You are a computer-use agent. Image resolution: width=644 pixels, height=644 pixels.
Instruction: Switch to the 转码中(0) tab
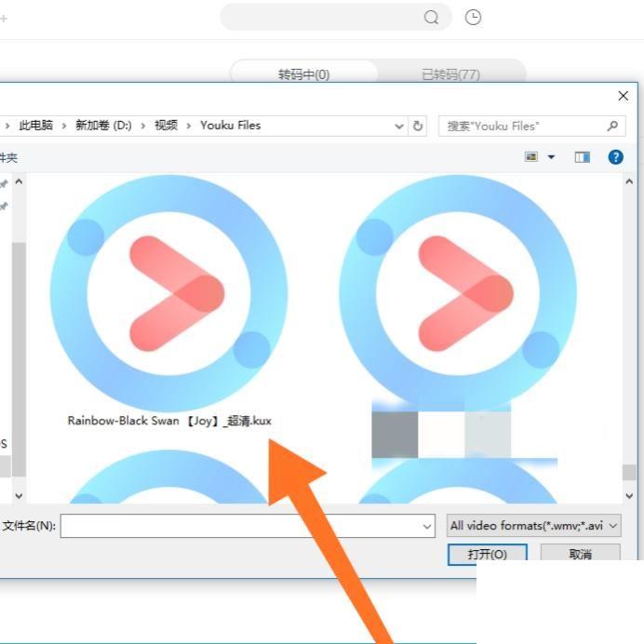[x=304, y=74]
